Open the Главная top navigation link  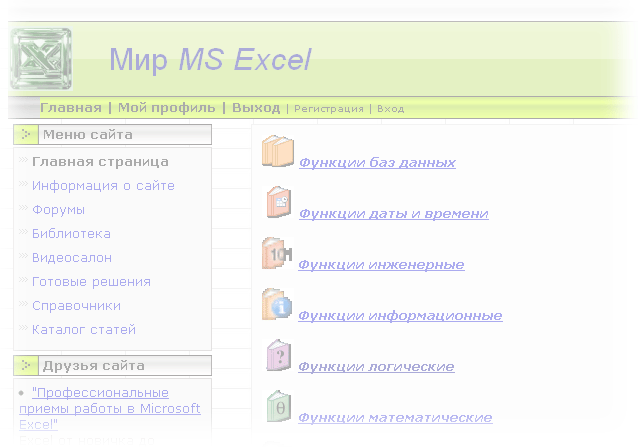71,108
